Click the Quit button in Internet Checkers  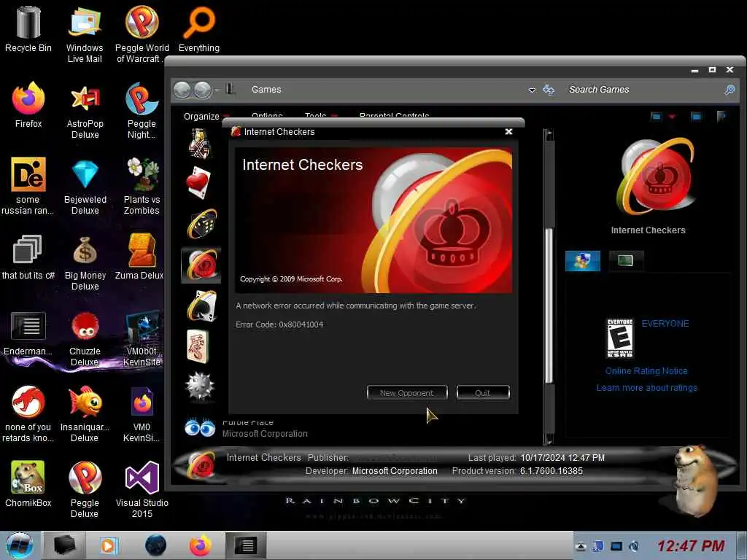(x=483, y=393)
